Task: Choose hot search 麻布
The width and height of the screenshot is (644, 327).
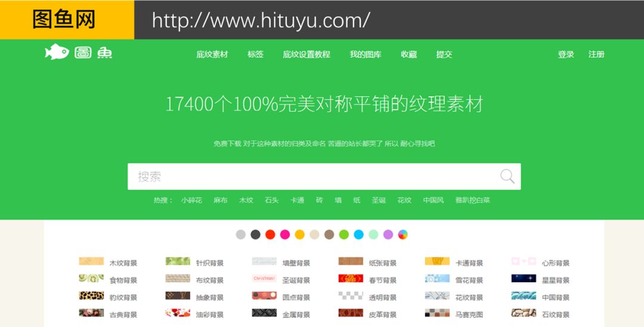Action: pos(221,200)
